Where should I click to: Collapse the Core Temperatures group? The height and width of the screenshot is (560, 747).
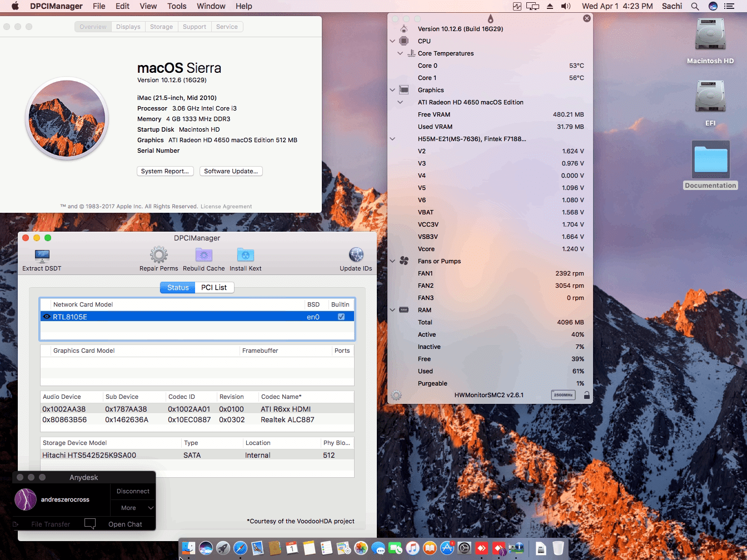400,53
